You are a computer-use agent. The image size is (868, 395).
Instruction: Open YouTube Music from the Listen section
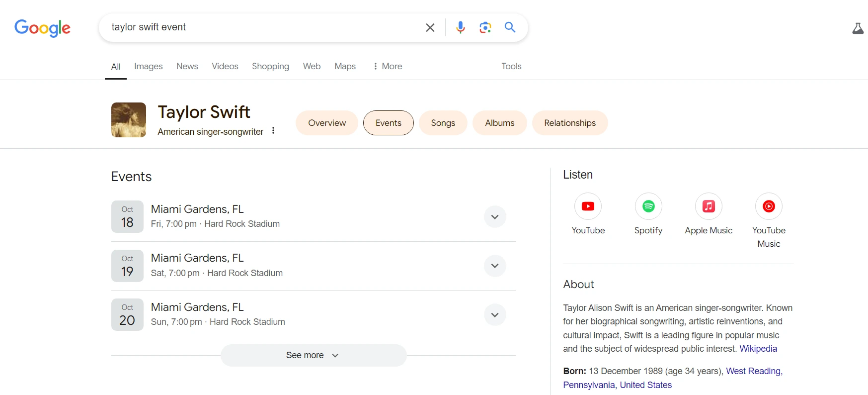click(769, 206)
